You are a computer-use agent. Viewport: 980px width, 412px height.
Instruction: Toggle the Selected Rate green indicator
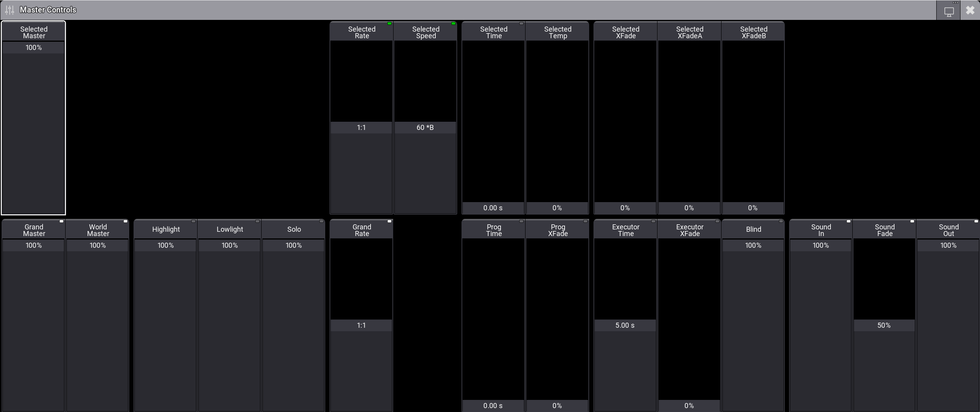389,24
